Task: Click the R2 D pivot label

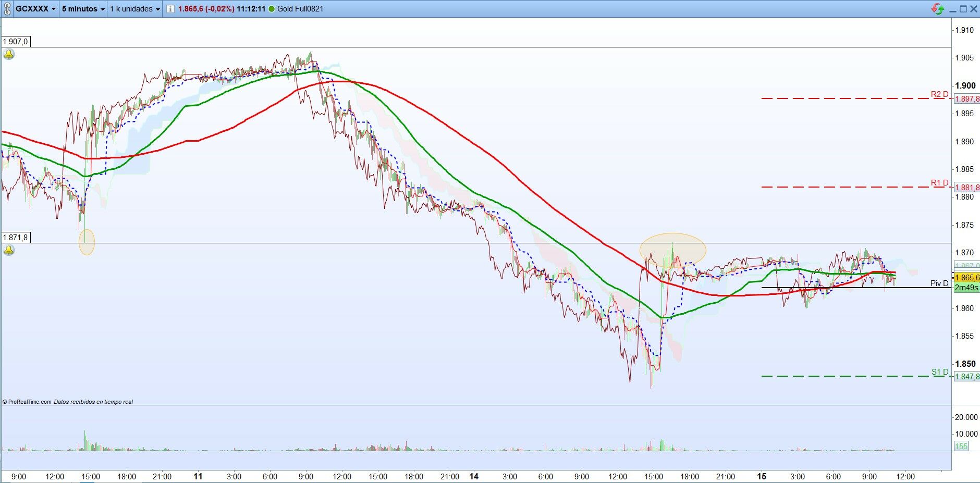Action: click(x=939, y=94)
